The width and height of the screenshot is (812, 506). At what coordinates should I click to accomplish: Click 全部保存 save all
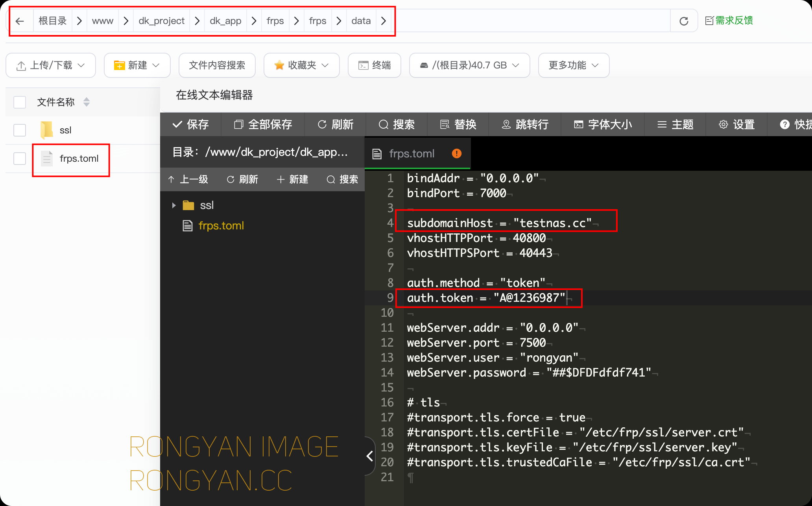click(263, 125)
